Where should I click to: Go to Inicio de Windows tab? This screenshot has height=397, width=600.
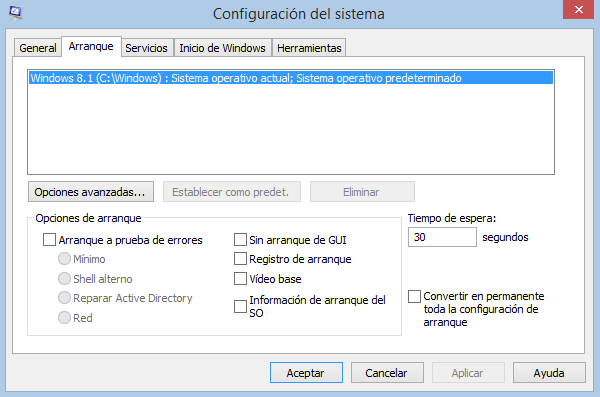(222, 48)
